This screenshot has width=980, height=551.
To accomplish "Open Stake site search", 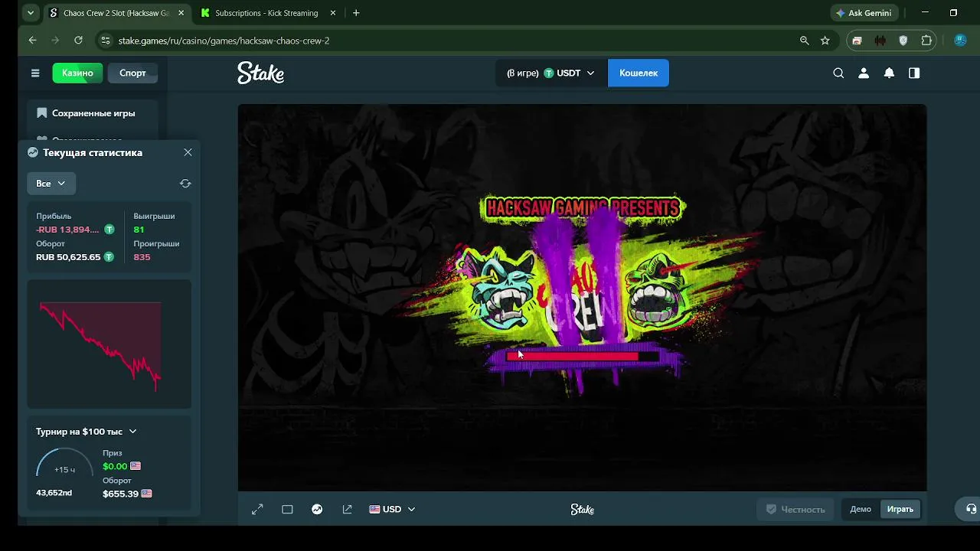I will pos(838,73).
